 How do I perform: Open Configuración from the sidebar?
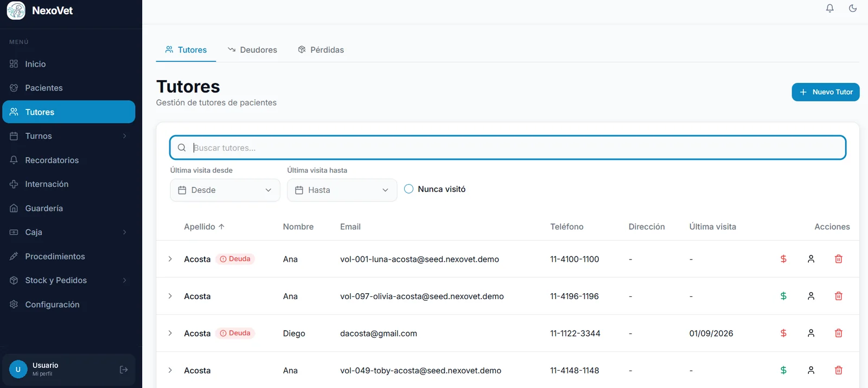click(69, 305)
